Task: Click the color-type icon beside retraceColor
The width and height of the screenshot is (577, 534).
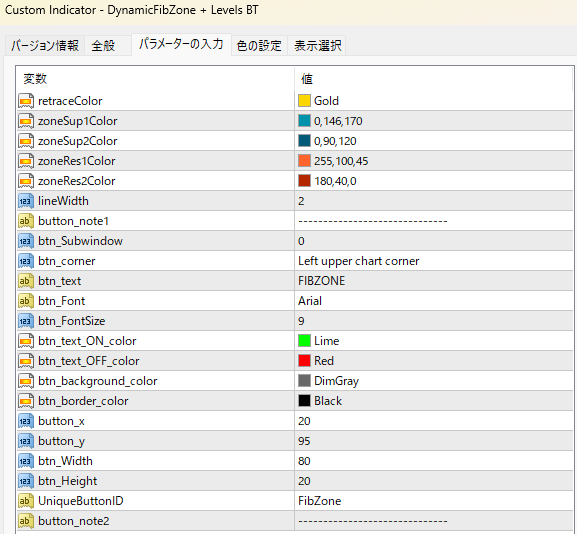Action: pyautogui.click(x=26, y=101)
